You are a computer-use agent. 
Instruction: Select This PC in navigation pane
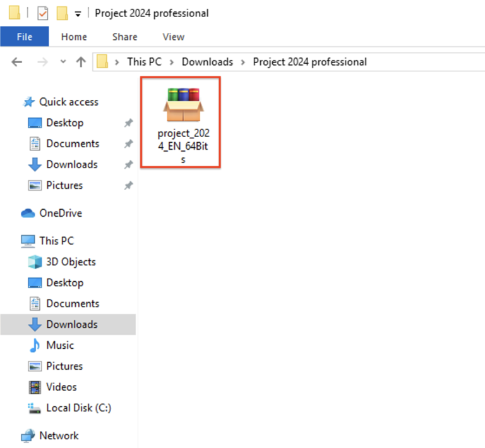click(47, 241)
